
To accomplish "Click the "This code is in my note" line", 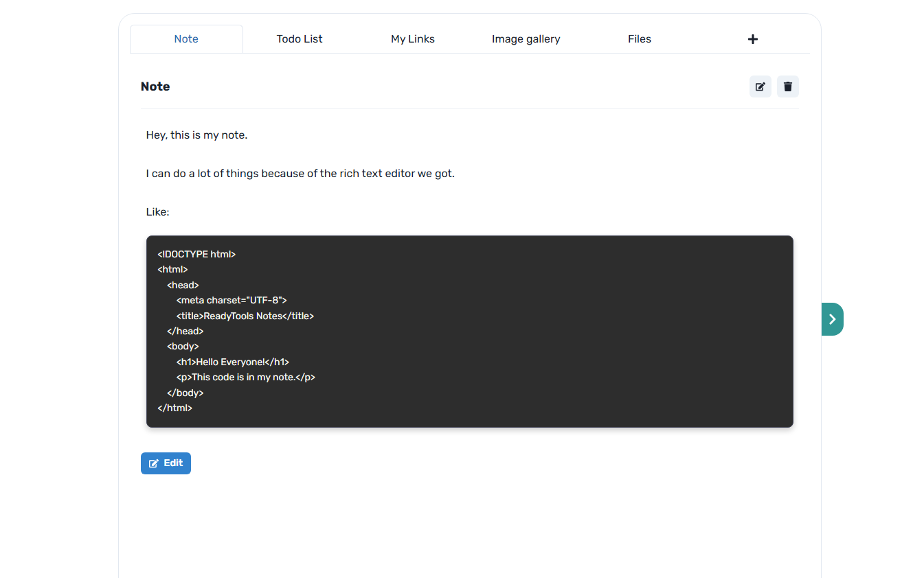I will click(246, 378).
